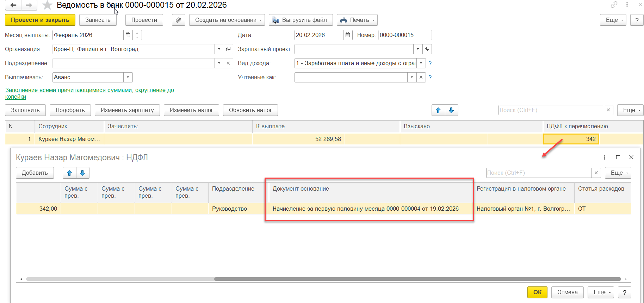Image resolution: width=644 pixels, height=303 pixels.
Task: Clear the Подразделение field
Action: click(x=228, y=63)
